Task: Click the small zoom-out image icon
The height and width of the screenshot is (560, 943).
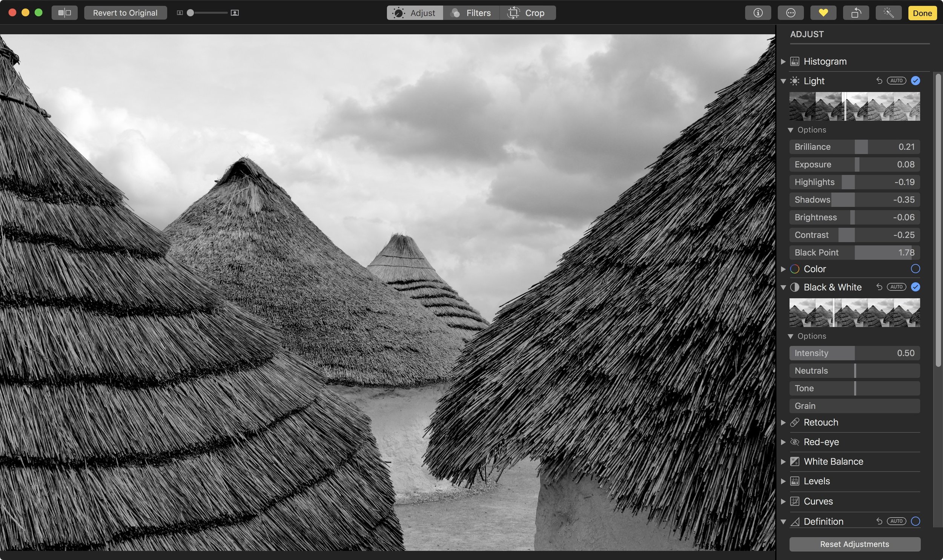Action: point(180,13)
